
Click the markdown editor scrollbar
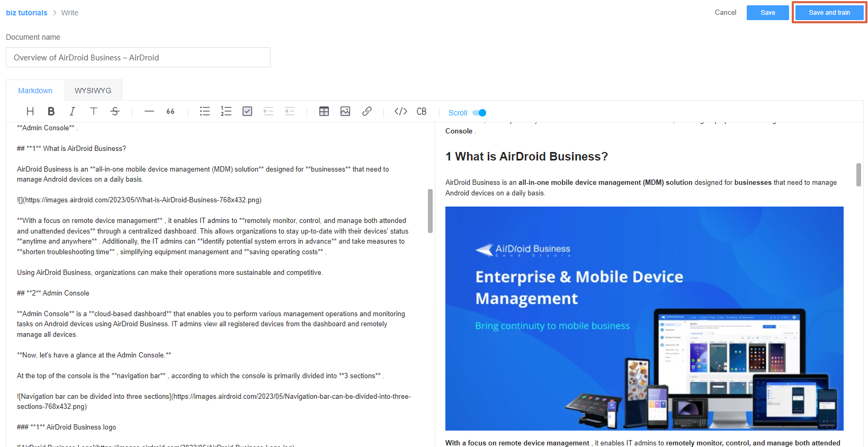[430, 211]
